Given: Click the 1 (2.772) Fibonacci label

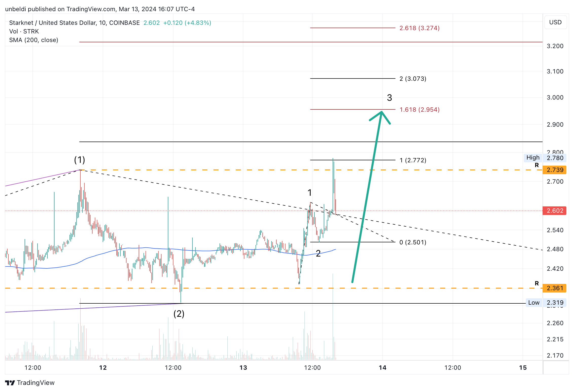Looking at the screenshot, I should coord(413,160).
